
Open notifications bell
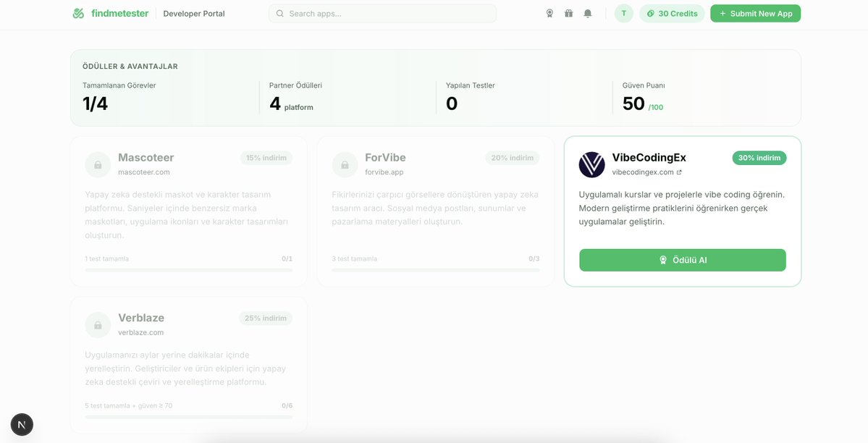(x=588, y=13)
